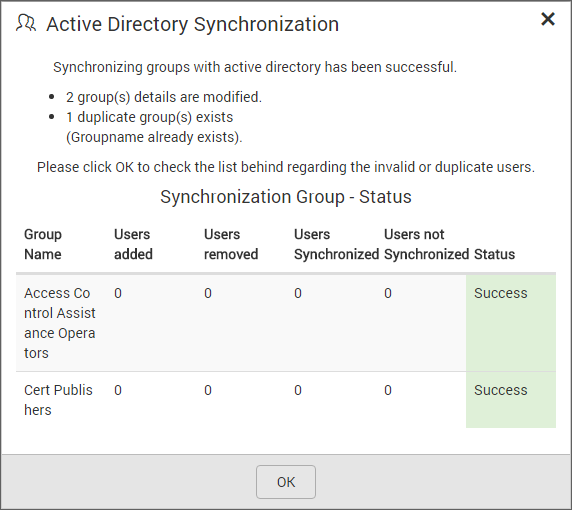The height and width of the screenshot is (510, 572).
Task: Click the 'Active Directory Synchronization' title text
Action: (x=193, y=24)
